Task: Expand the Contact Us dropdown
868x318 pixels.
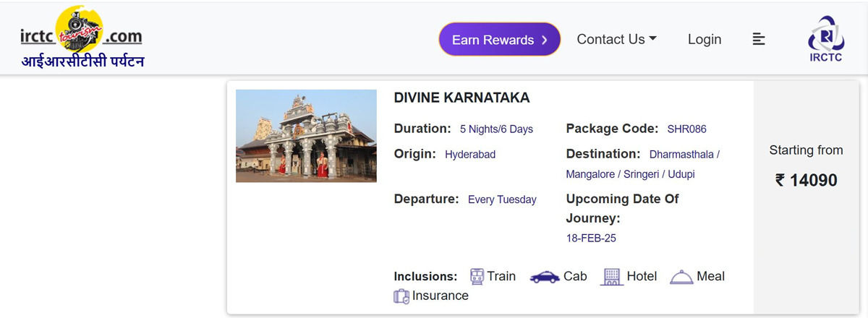Action: click(x=616, y=39)
